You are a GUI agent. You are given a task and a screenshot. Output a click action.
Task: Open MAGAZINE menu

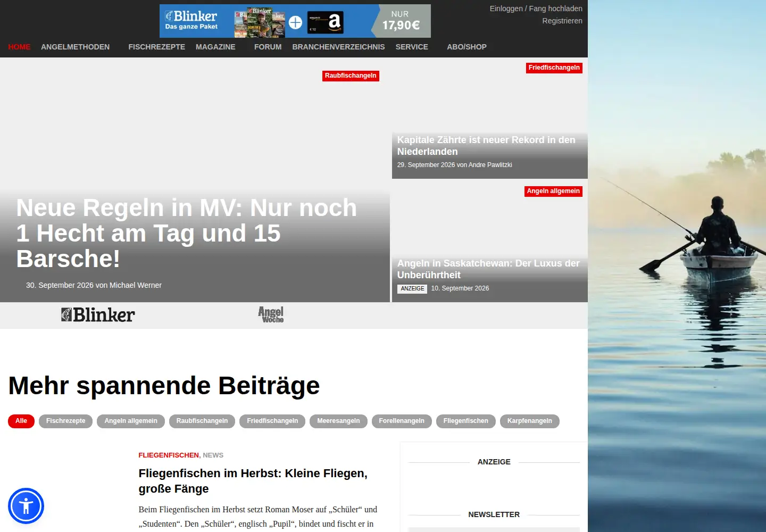[x=215, y=47]
